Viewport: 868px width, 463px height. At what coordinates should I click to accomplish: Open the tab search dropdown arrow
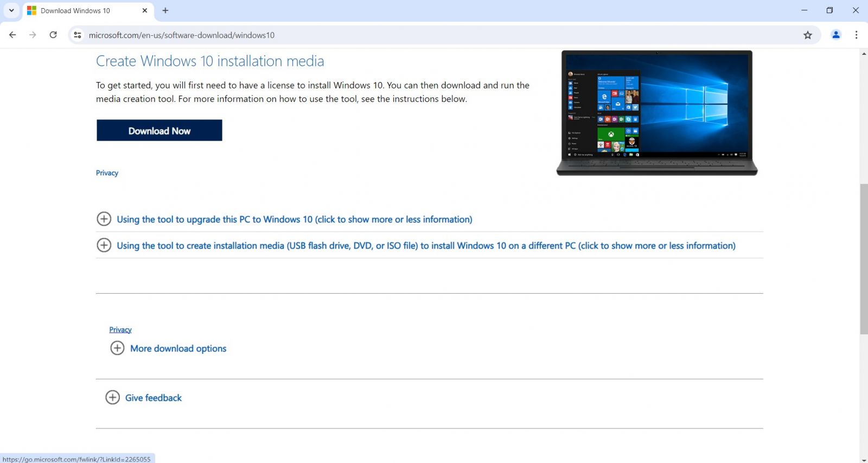pos(11,10)
